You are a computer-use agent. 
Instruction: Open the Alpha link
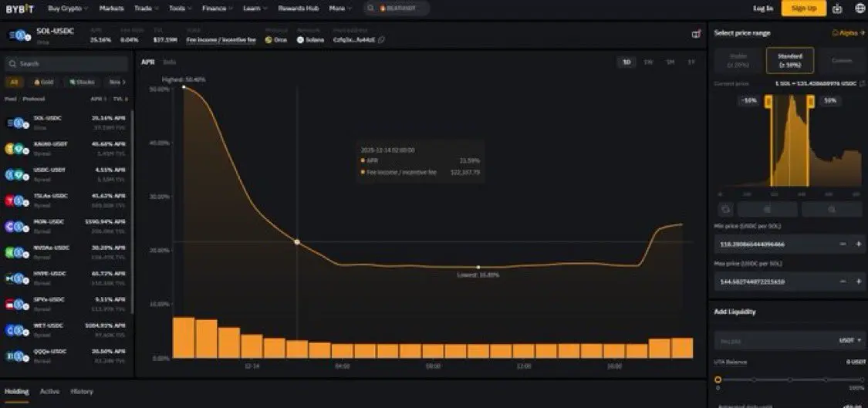(849, 33)
